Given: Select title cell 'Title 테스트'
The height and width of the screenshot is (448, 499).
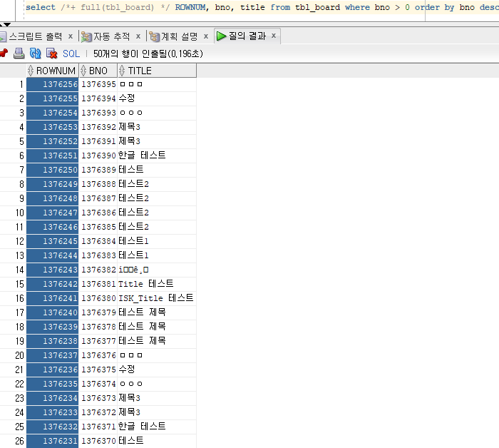Looking at the screenshot, I should click(x=157, y=284).
